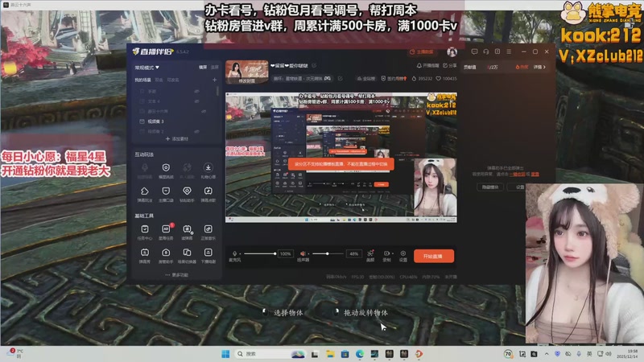The width and height of the screenshot is (644, 362).
Task: Open the 正版音乐 music icon
Action: (x=208, y=229)
